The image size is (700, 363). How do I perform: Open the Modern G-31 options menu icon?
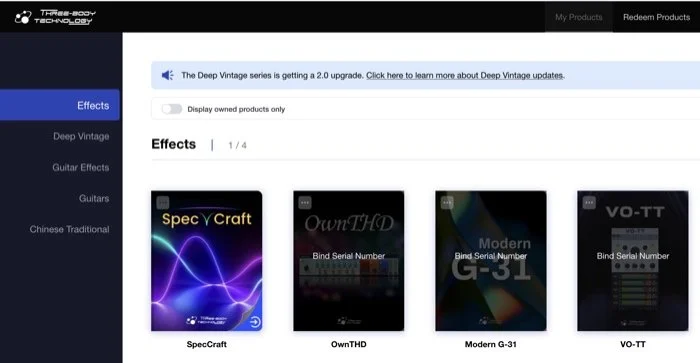[x=447, y=203]
